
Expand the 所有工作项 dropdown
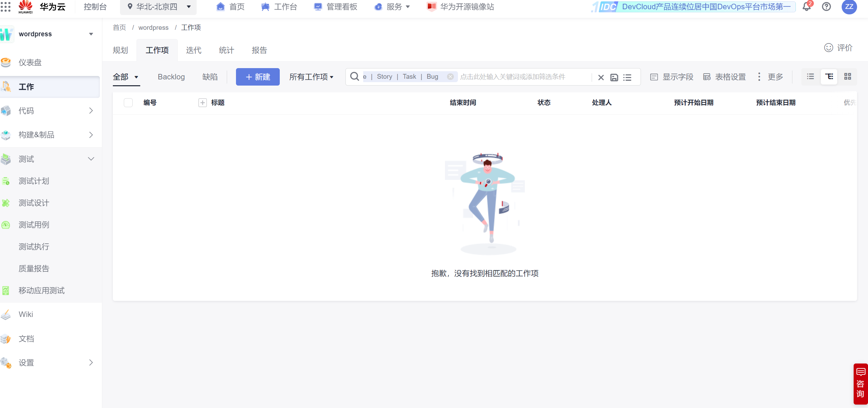[311, 77]
